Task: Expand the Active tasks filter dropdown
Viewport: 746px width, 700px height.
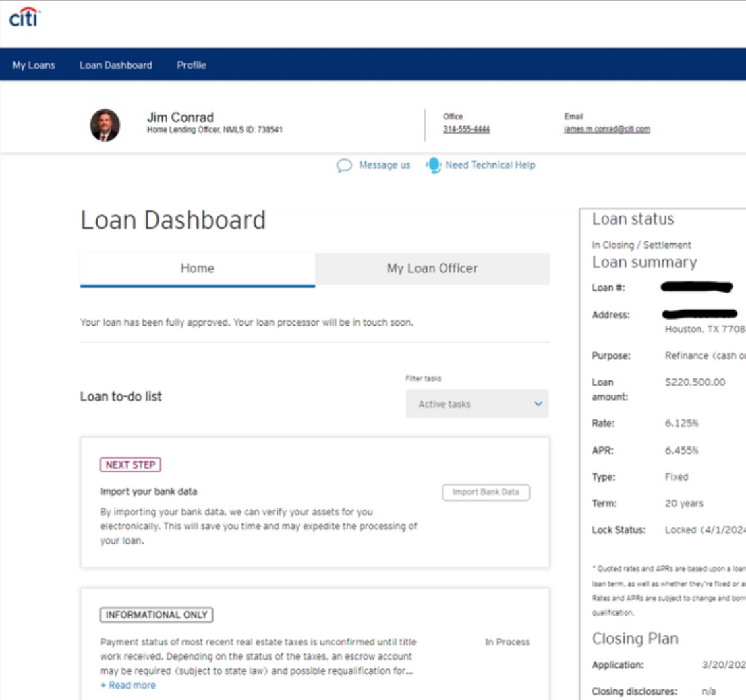Action: click(x=477, y=404)
